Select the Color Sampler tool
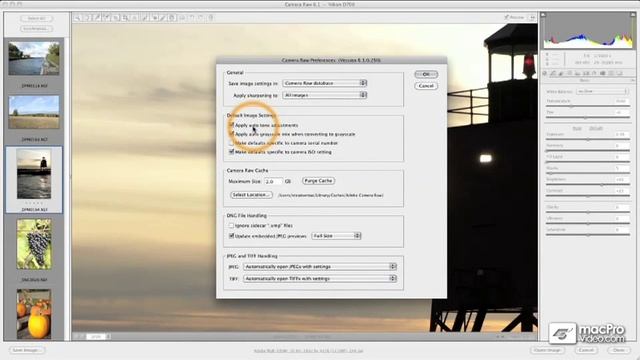 (x=107, y=18)
